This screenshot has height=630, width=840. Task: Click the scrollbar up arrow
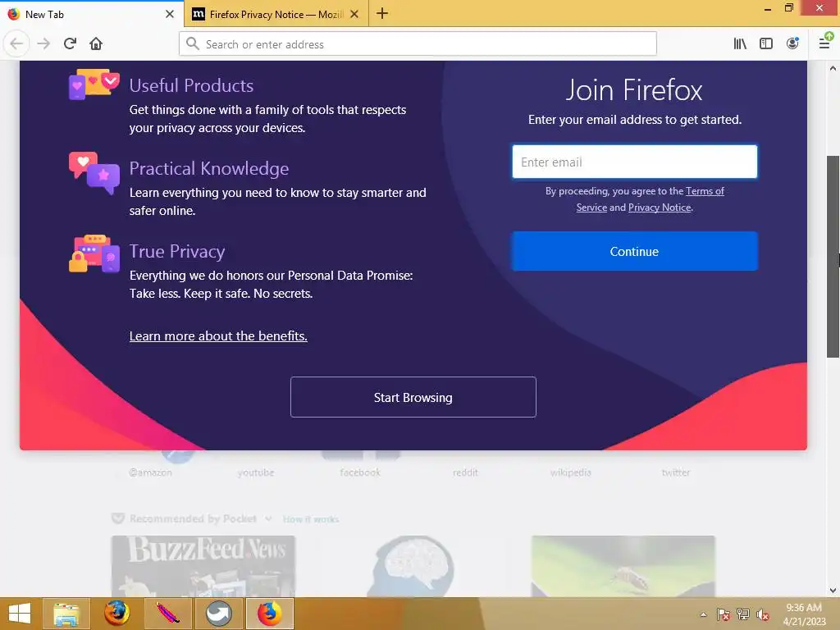[833, 68]
